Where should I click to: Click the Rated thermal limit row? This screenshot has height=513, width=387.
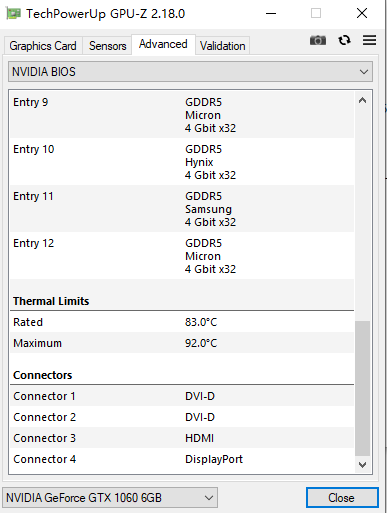pos(182,322)
